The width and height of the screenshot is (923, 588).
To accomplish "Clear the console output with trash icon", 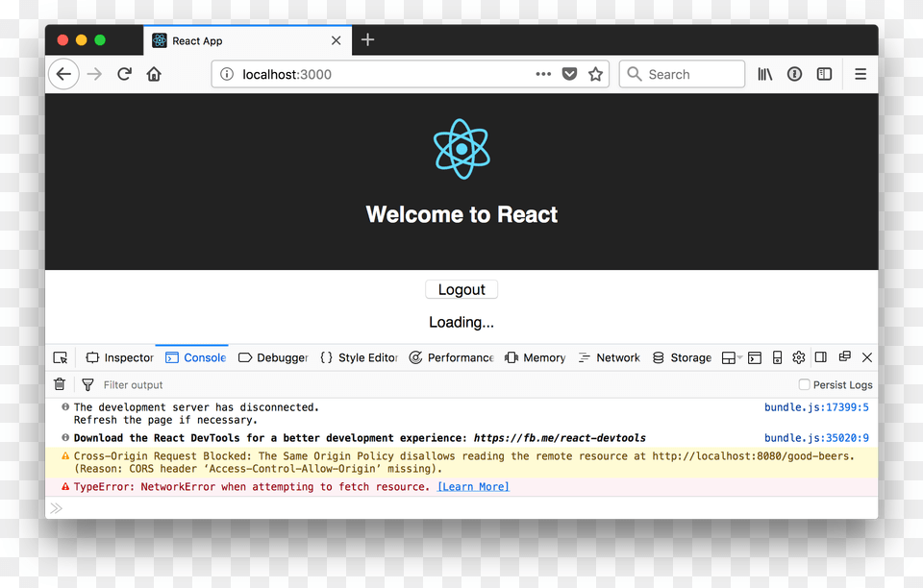I will coord(59,384).
